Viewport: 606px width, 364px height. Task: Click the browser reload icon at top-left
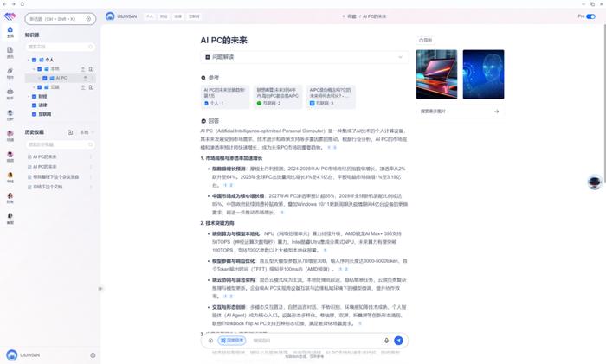point(22,3)
